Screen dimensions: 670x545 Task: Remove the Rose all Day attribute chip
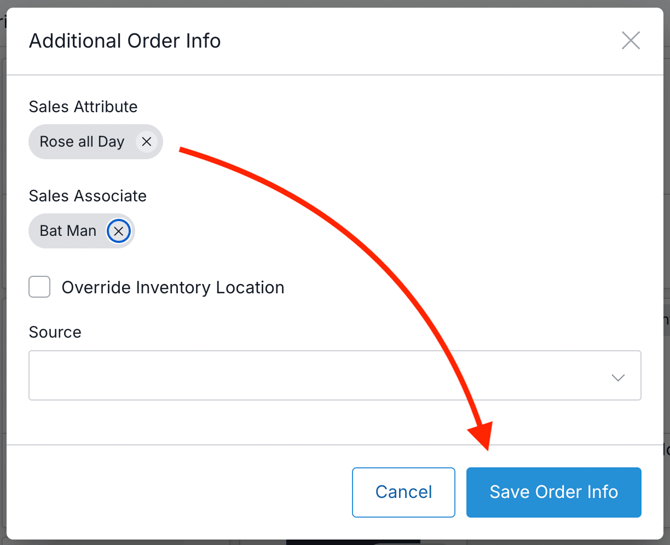pyautogui.click(x=146, y=142)
